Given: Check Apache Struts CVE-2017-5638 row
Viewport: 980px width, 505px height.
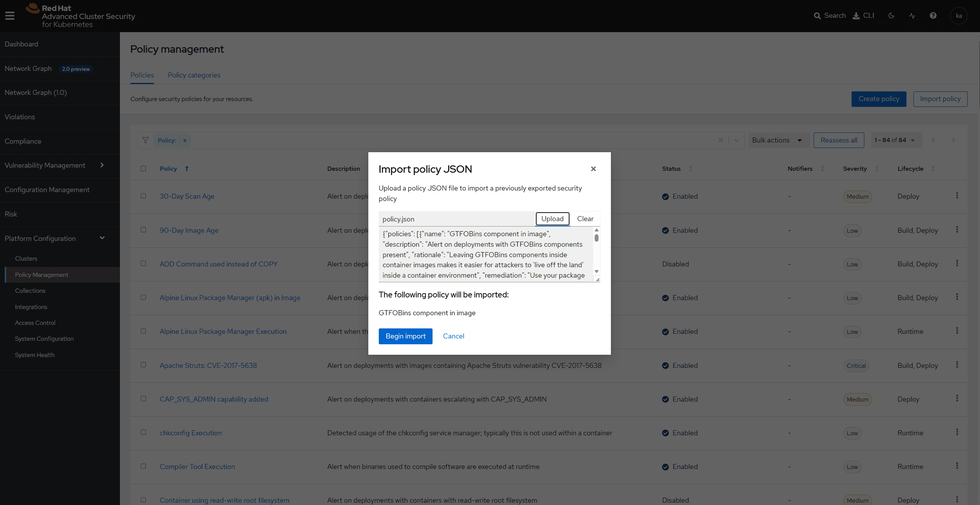Looking at the screenshot, I should coord(144,365).
